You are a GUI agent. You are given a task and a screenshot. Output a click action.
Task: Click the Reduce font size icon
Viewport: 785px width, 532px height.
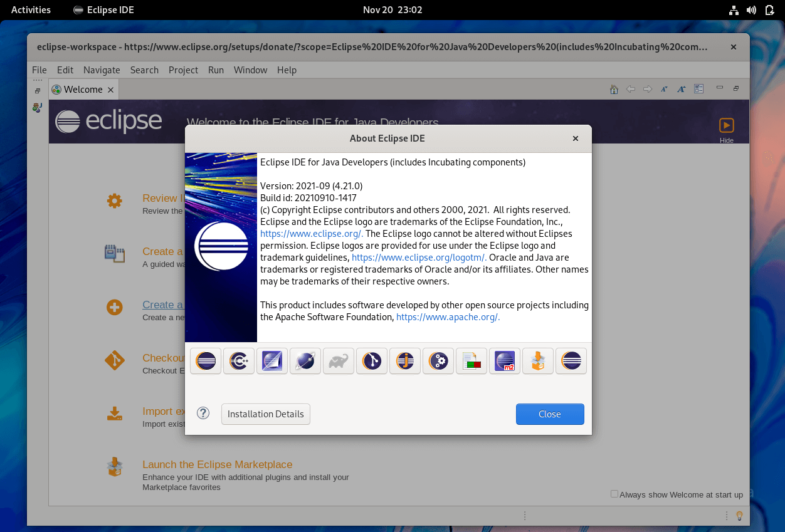[665, 89]
